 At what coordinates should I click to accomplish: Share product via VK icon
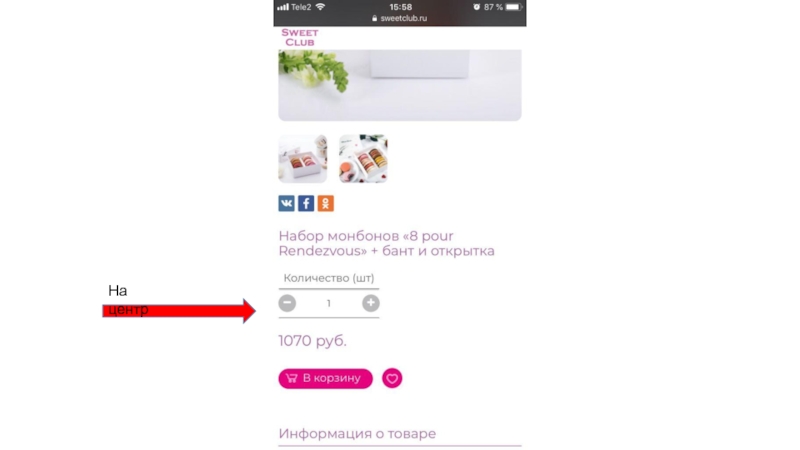click(x=286, y=203)
